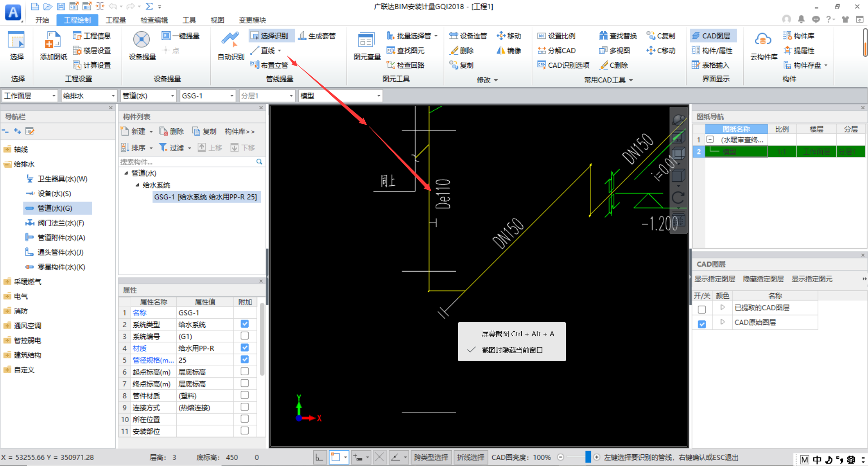Click 显示指定图层 button
The image size is (868, 466).
click(715, 279)
